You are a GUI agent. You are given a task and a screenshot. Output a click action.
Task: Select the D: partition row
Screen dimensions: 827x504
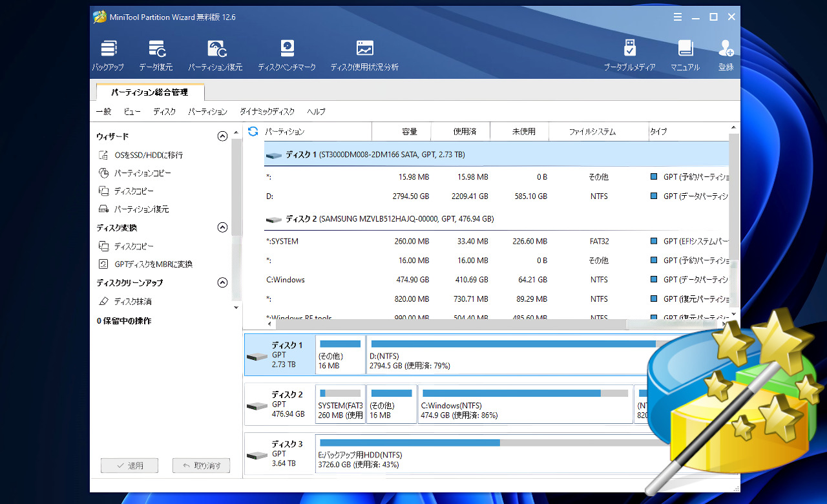coord(497,196)
